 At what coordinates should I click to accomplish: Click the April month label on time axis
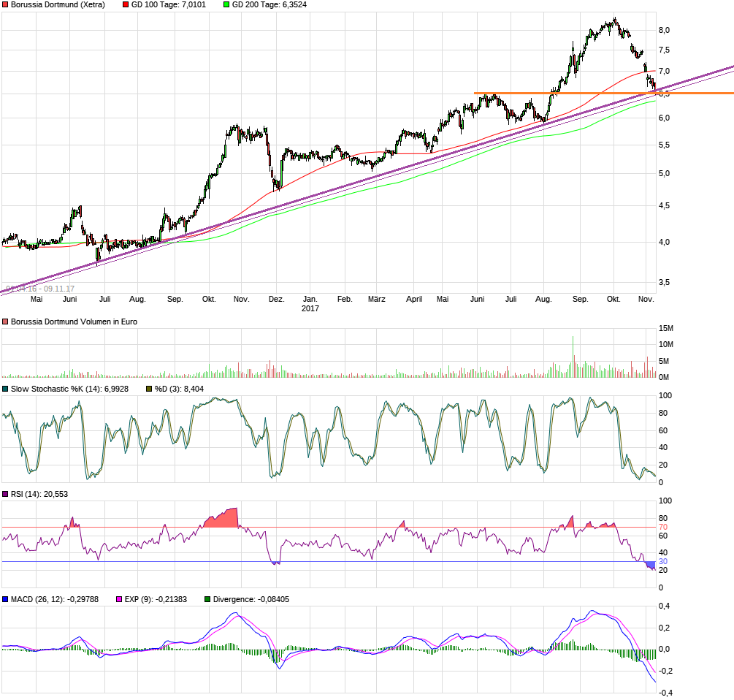414,299
